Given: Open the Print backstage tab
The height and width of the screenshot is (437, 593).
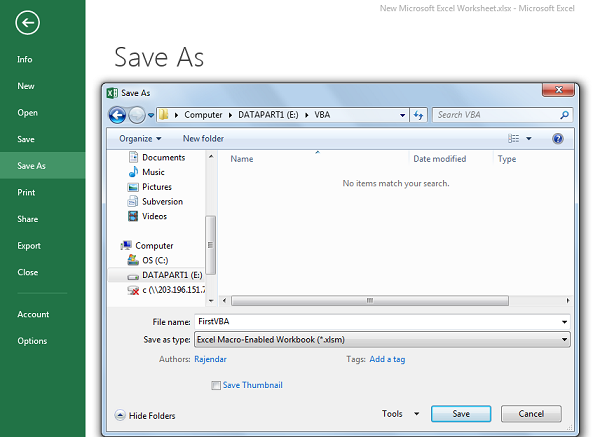Looking at the screenshot, I should pyautogui.click(x=43, y=192).
